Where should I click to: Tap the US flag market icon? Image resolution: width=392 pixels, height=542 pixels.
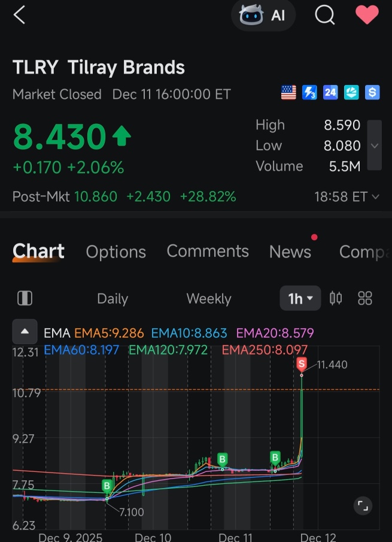pos(288,92)
